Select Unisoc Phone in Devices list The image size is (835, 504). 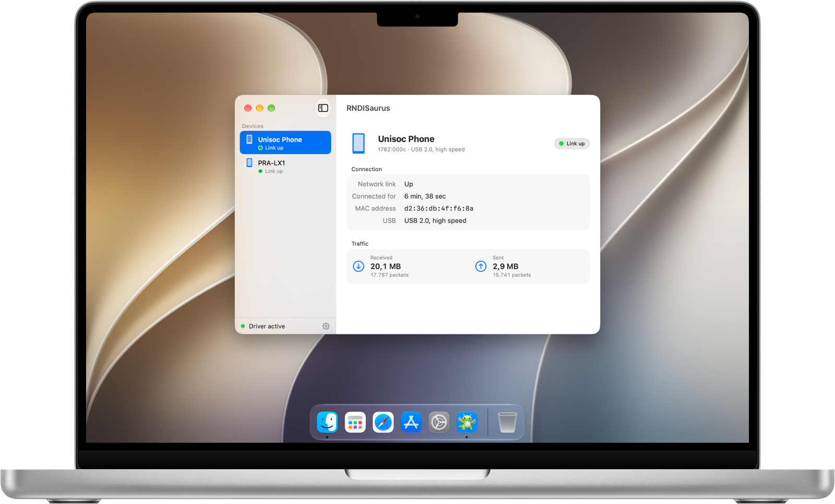pos(285,142)
